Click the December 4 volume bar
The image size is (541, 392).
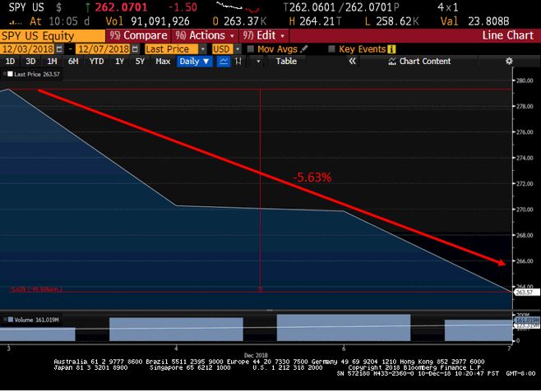(x=176, y=330)
